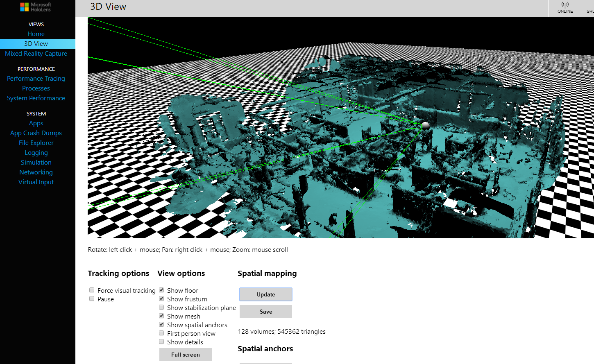Click the '128 volumes; 545362 triangles' text

282,332
